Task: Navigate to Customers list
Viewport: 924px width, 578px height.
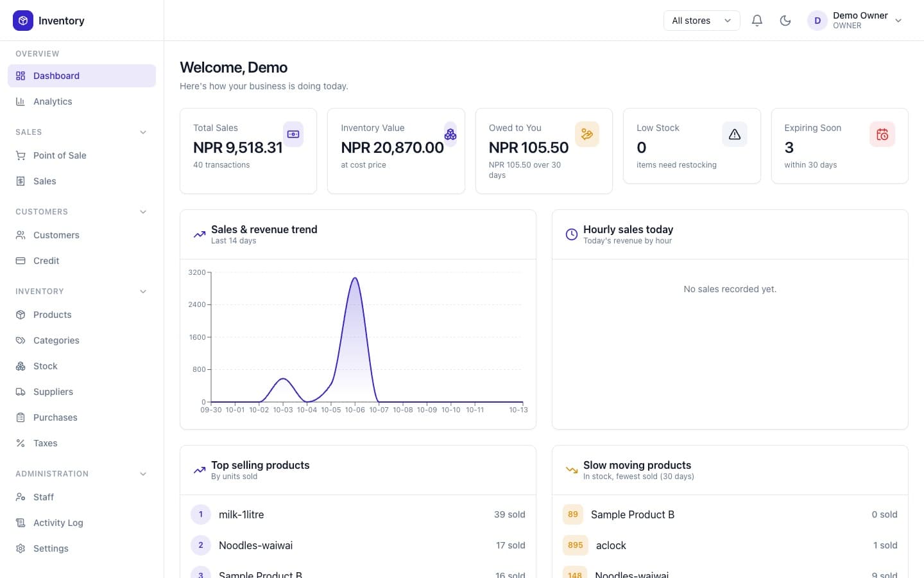Action: 81,235
